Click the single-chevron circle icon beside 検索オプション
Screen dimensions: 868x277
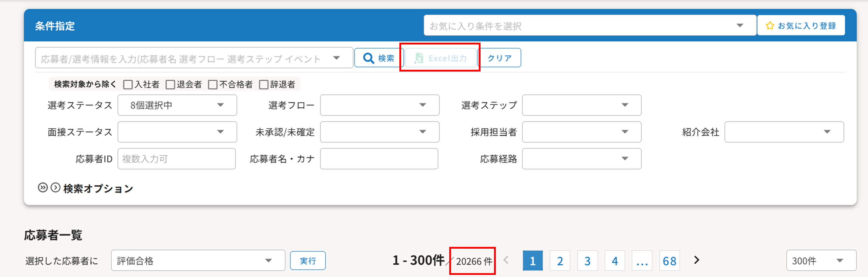tap(55, 188)
